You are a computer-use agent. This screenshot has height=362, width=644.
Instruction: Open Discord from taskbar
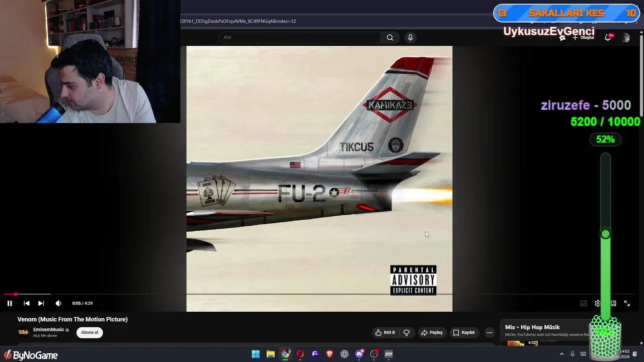[359, 354]
